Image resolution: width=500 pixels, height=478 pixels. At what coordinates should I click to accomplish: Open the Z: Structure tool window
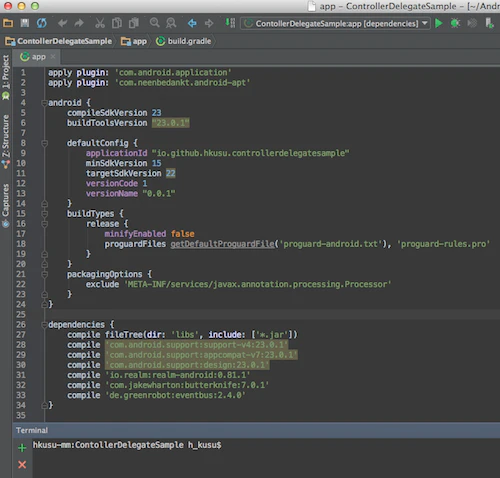pos(6,141)
